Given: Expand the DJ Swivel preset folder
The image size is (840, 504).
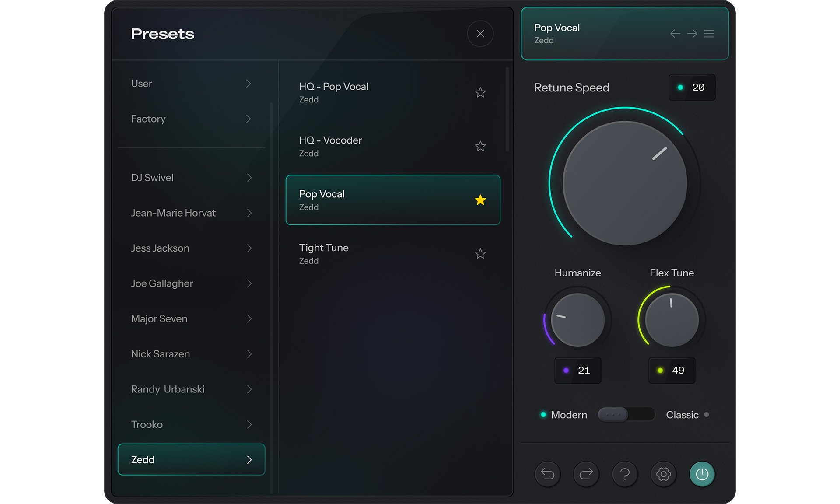Looking at the screenshot, I should [191, 178].
